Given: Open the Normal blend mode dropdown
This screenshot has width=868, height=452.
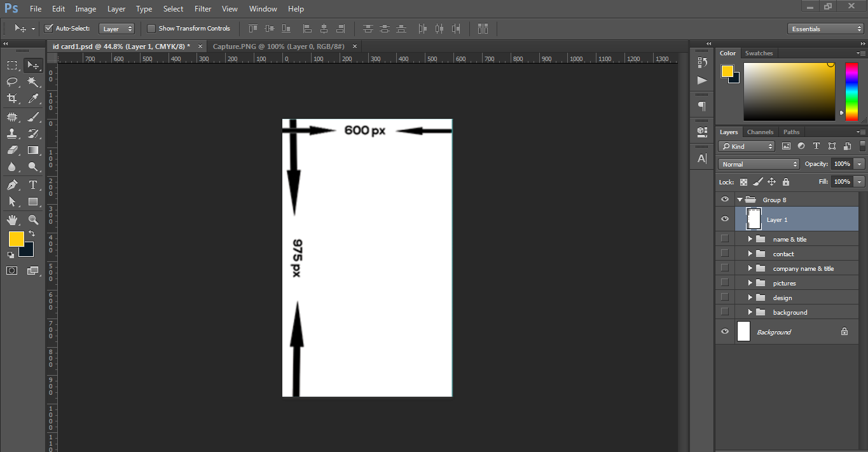Looking at the screenshot, I should 759,164.
